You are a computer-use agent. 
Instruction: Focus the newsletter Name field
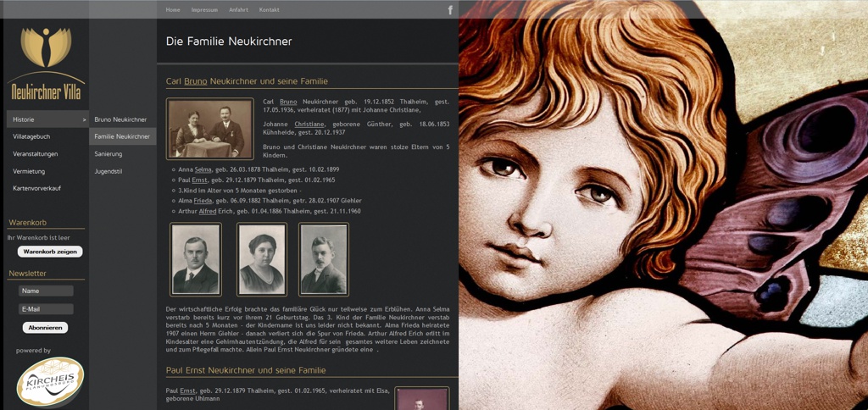click(46, 291)
